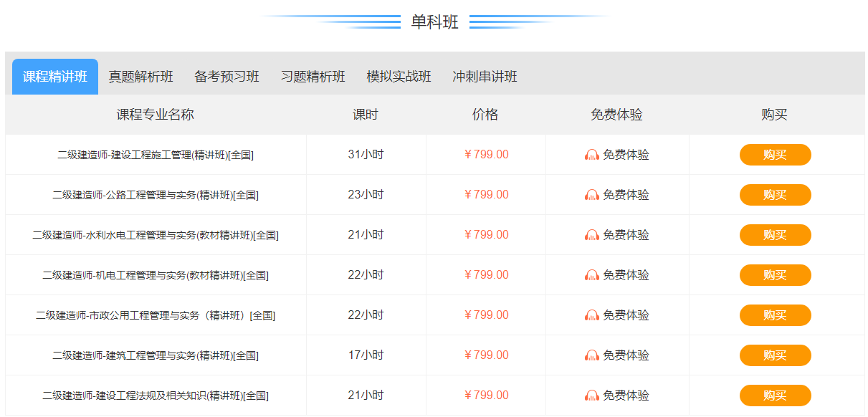Click headphone icon in 市政公用工程 row
Viewport: 868px width, 417px height.
click(x=592, y=315)
